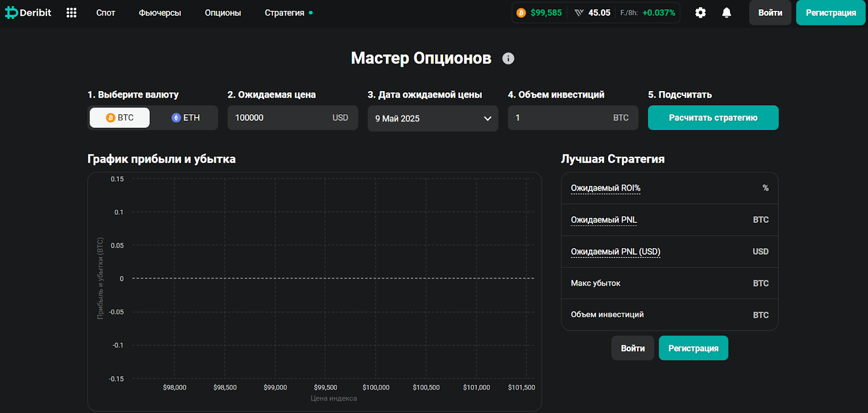Click the Ожидаемый PNL label
The image size is (868, 413).
604,220
